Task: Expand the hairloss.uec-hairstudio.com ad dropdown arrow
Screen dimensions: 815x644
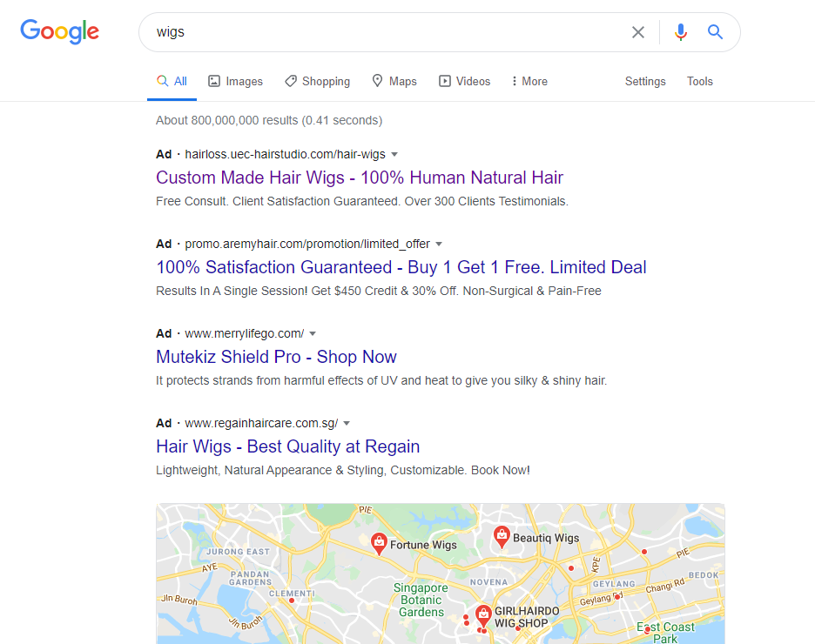Action: click(394, 154)
